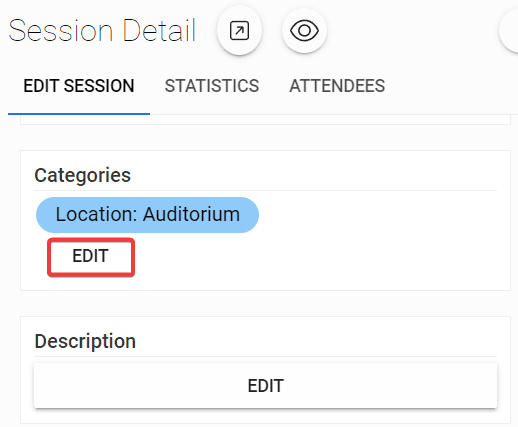Click the Categories section heading
518x427 pixels.
click(x=82, y=175)
